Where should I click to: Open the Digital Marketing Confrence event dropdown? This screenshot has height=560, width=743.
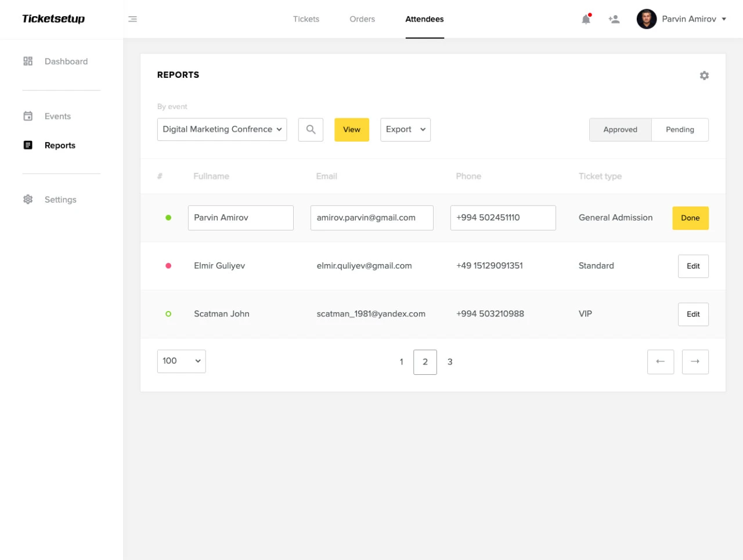pos(222,129)
